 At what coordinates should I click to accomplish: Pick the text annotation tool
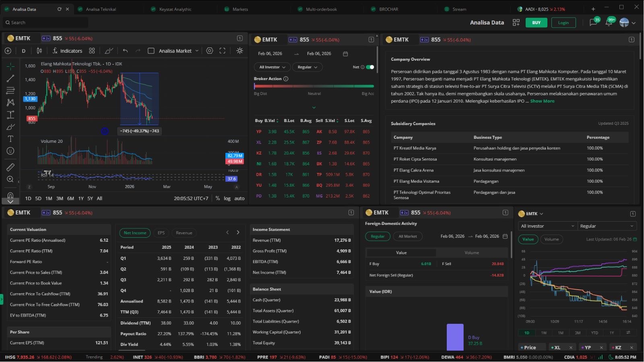click(x=10, y=139)
